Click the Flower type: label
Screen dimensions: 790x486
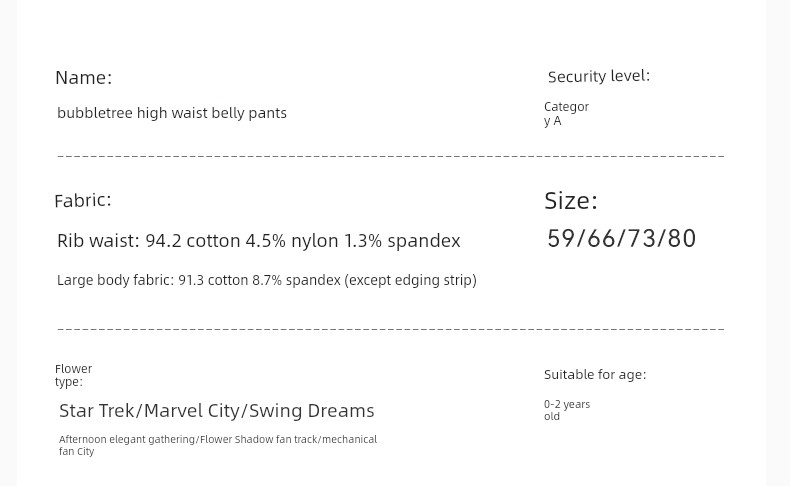tap(74, 375)
